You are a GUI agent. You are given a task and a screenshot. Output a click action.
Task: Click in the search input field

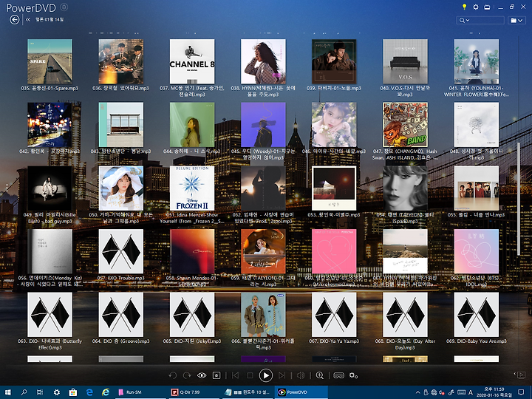[487, 21]
